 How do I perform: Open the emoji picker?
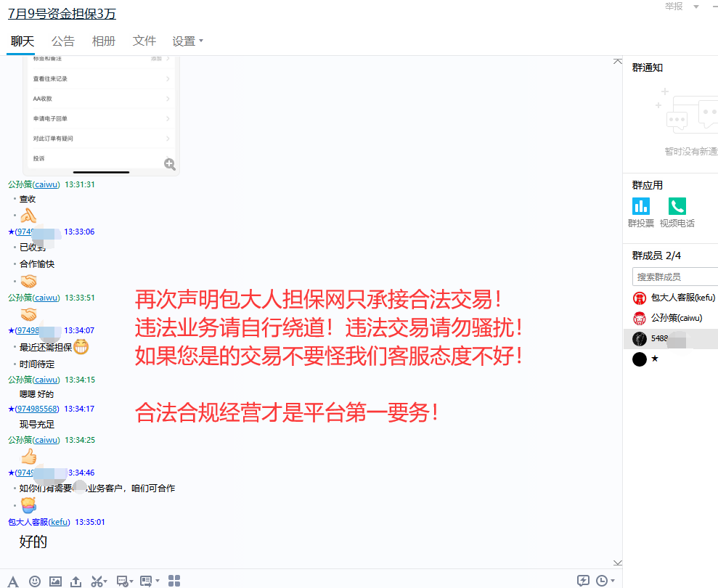click(x=35, y=581)
